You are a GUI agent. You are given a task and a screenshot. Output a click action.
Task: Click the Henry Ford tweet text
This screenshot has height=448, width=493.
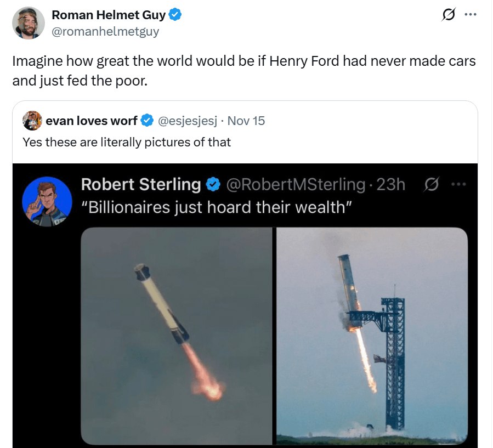(x=243, y=71)
